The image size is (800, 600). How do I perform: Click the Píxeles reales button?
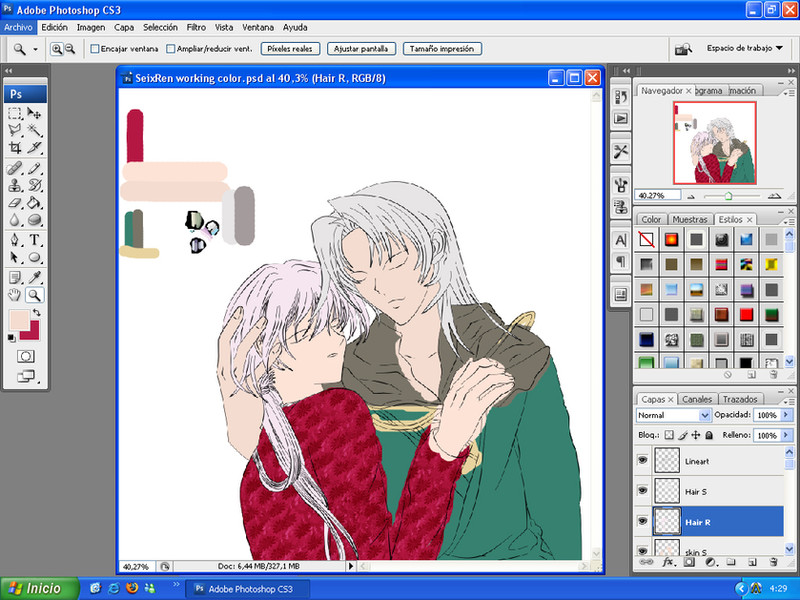point(290,49)
